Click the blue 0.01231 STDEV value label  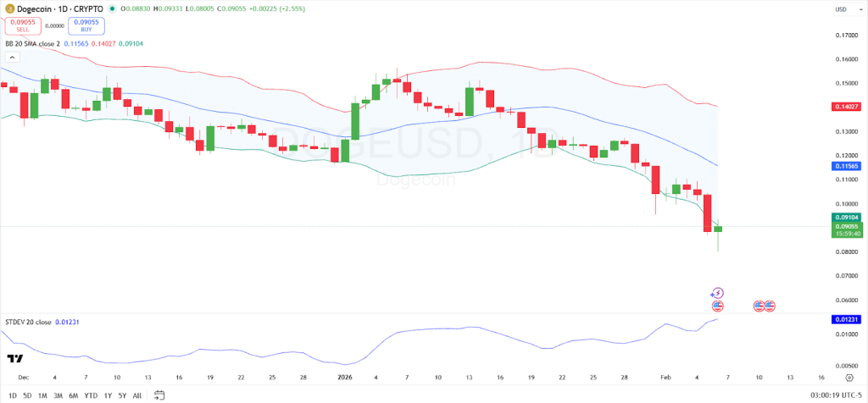pos(846,319)
